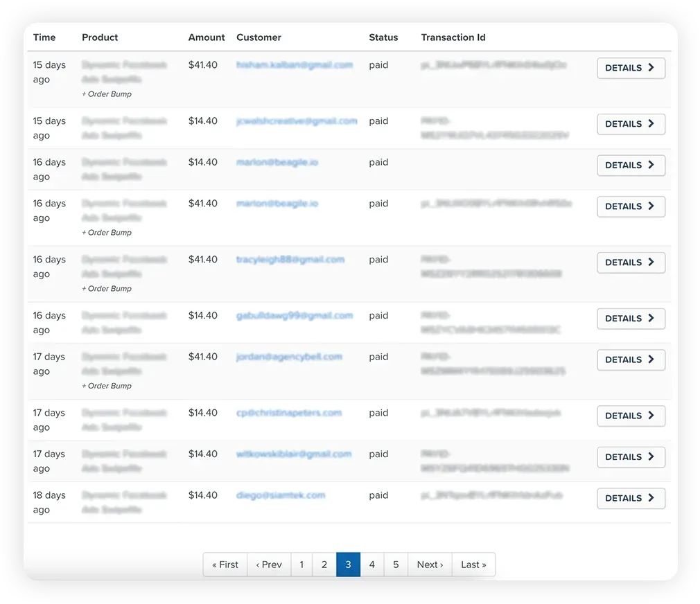This screenshot has height=604, width=700.
Task: Open DETAILS for marlon@beagile.io $14.40 payment
Action: 631,165
